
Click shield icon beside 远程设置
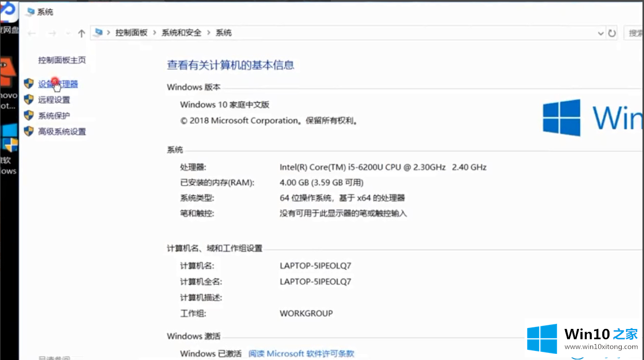tap(29, 100)
